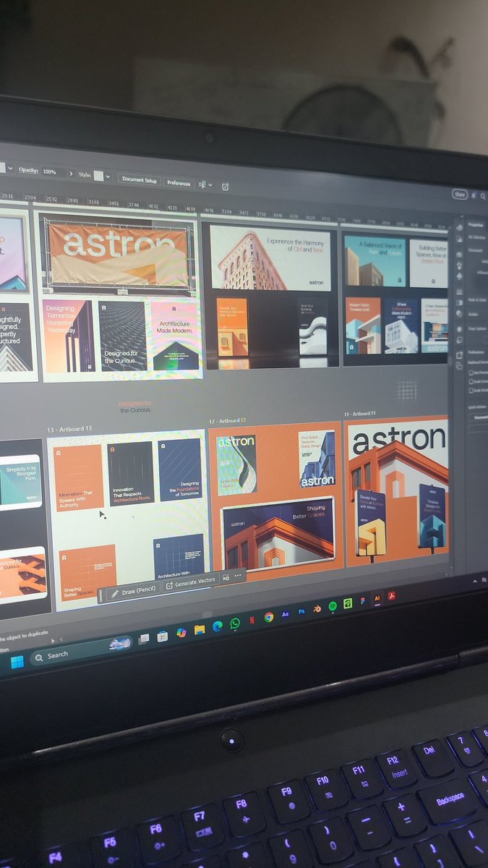488x868 pixels.
Task: Click the Share button
Action: (460, 195)
